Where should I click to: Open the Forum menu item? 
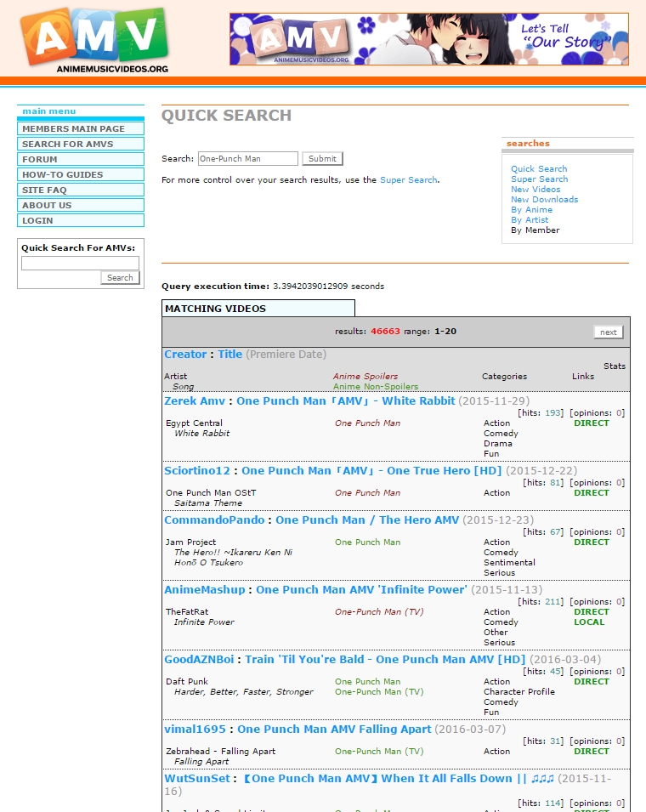(x=81, y=159)
